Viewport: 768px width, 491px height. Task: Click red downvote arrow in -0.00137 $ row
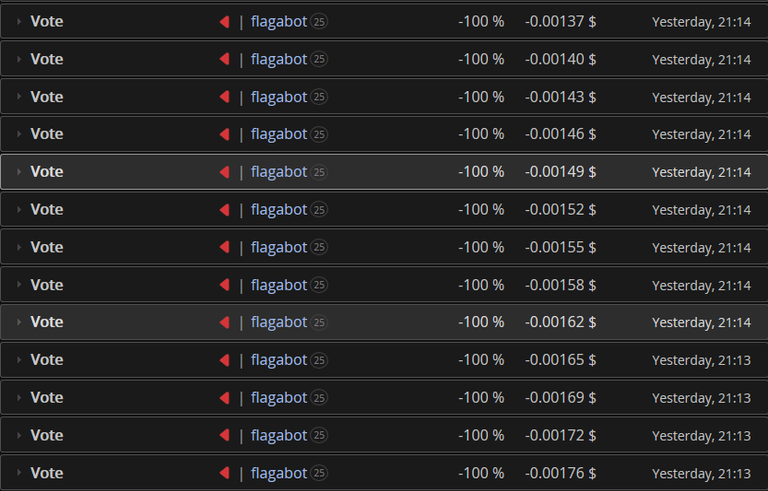pyautogui.click(x=225, y=22)
